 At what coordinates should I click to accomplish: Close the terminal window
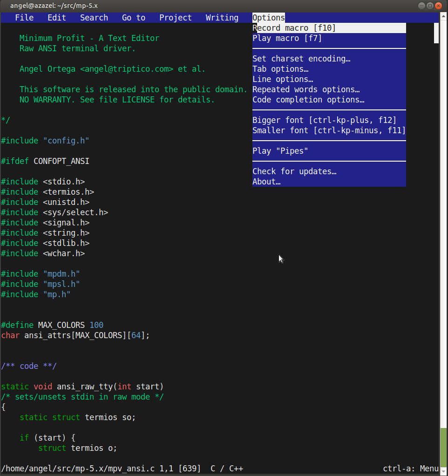coord(438,6)
